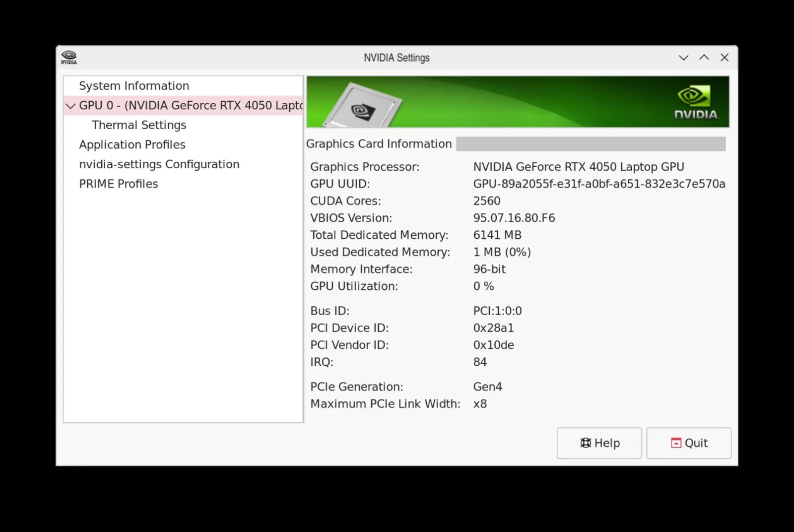
Task: Click the PCI Vendor ID value 0x10de
Action: tap(494, 345)
